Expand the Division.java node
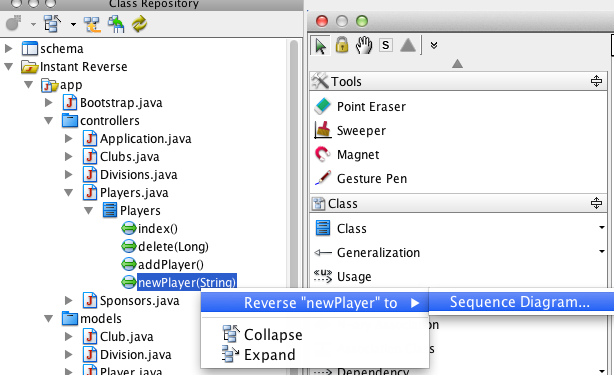The image size is (614, 375). (69, 355)
